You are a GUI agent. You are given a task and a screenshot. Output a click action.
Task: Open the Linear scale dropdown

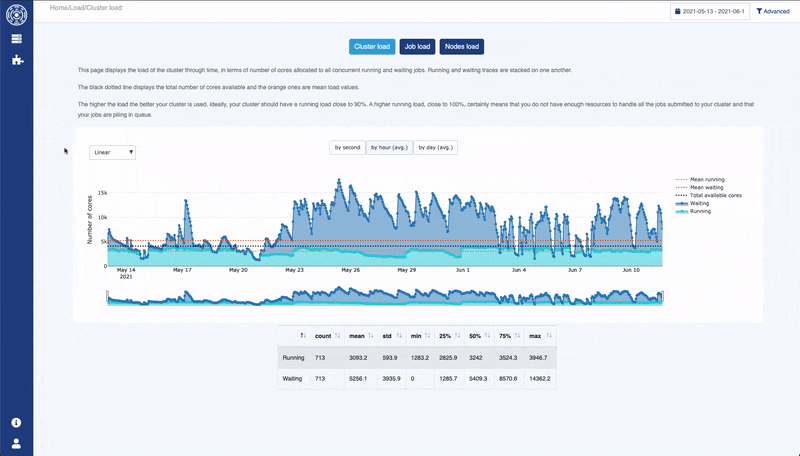point(112,152)
